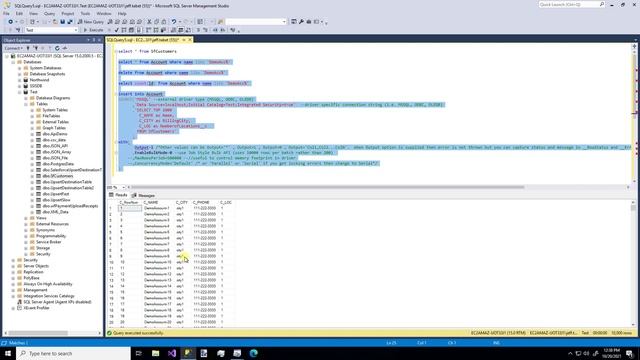Expand the Programmability folder node
This screenshot has height=360, width=640.
[x=26, y=236]
